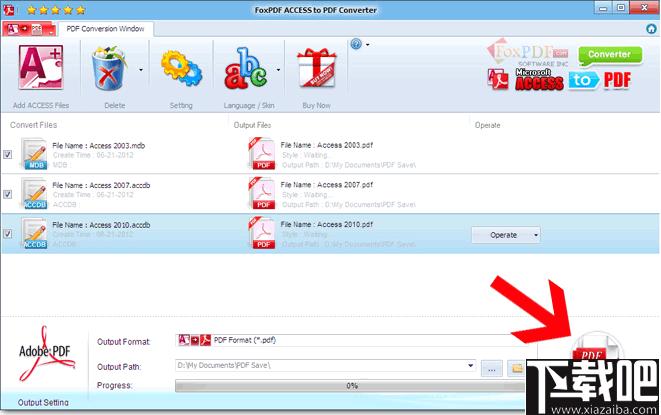Click the ACCDB file icon for Access 2010
Viewport: 661px width, 415px height.
click(35, 233)
